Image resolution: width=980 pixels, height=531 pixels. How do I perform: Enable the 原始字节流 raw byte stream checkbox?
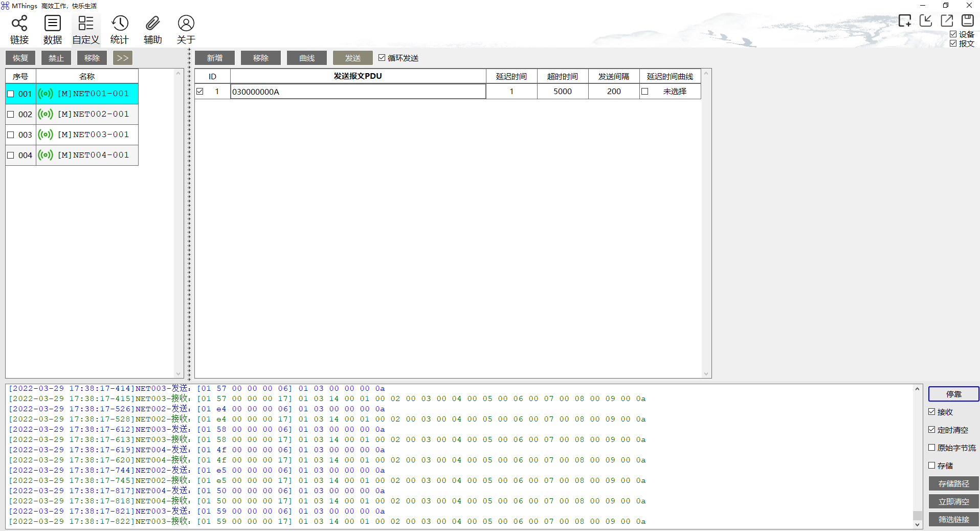click(932, 448)
